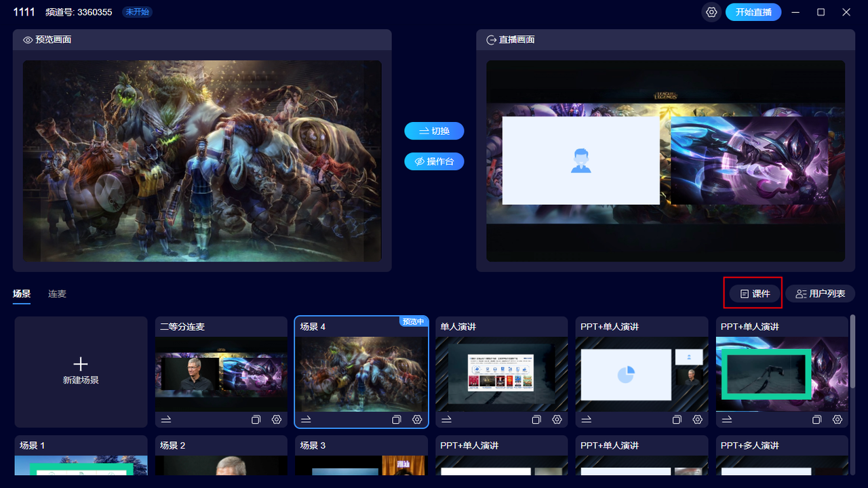
Task: Select the 场景 tab
Action: pos(22,293)
